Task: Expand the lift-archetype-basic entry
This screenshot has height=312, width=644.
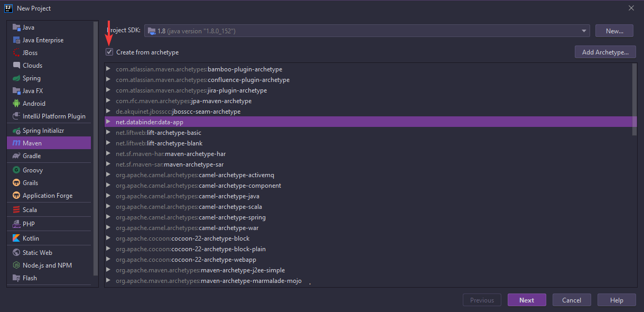Action: tap(108, 133)
